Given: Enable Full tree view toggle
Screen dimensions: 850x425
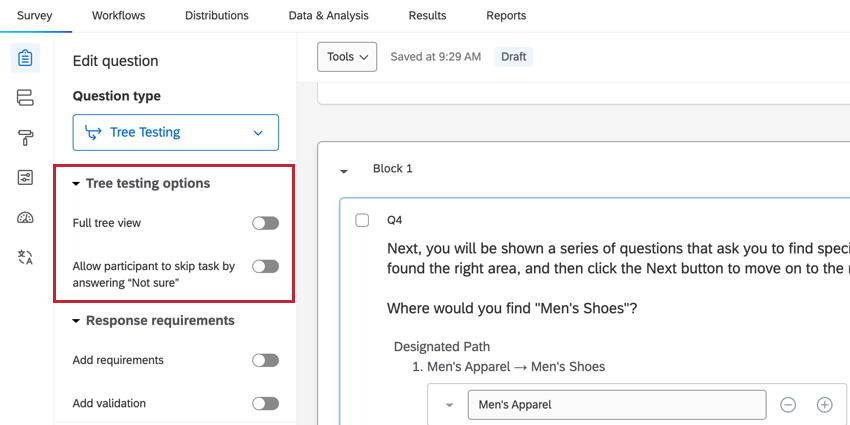Looking at the screenshot, I should pos(265,223).
